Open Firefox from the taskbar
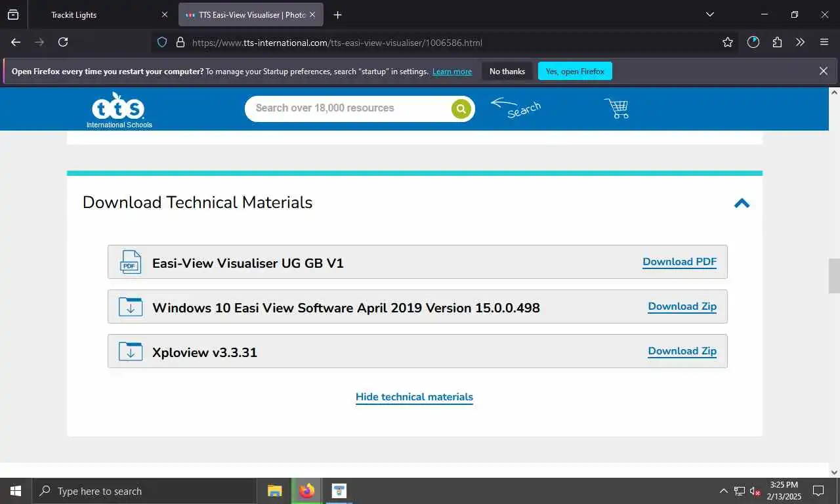 306,491
